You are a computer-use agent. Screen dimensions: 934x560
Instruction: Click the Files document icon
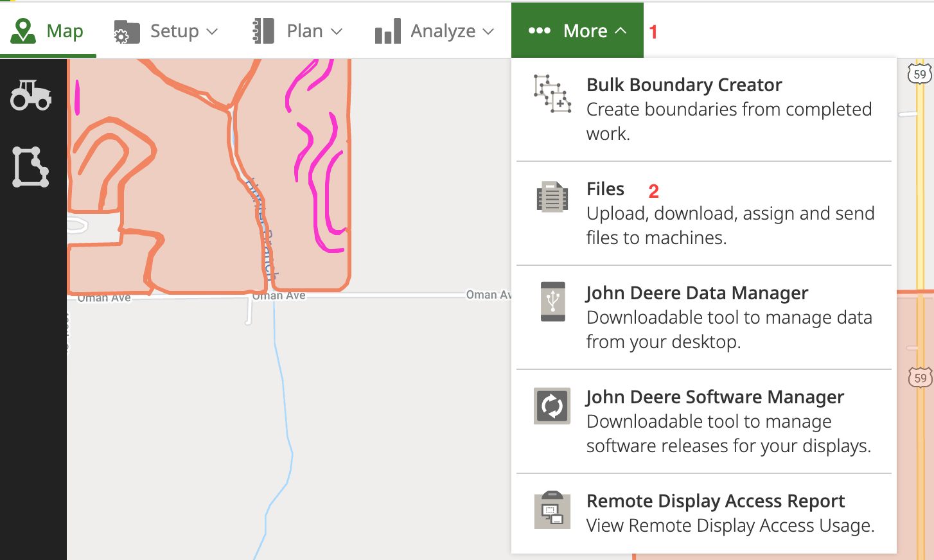(x=552, y=197)
